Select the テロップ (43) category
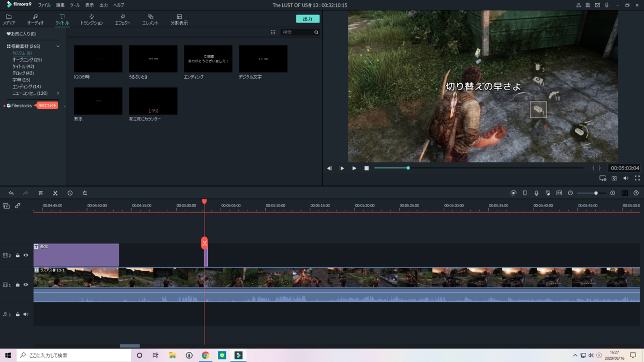 (x=23, y=73)
